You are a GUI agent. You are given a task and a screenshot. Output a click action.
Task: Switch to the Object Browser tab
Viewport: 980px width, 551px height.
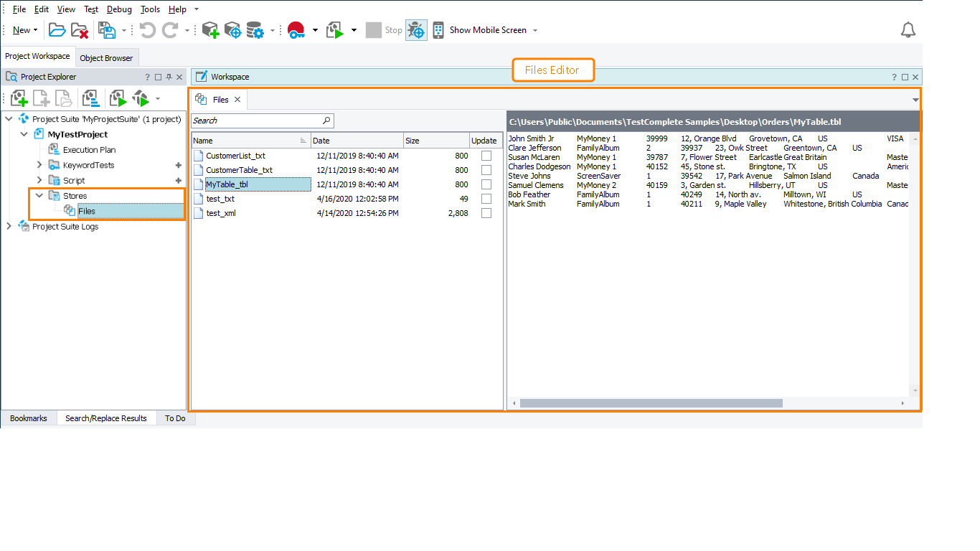(106, 57)
